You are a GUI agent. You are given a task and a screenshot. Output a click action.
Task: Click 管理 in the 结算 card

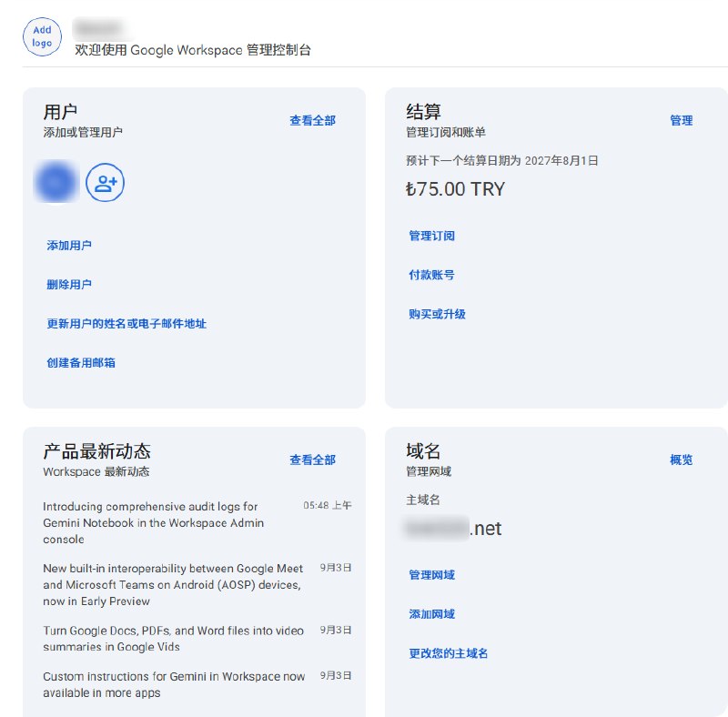(x=681, y=121)
